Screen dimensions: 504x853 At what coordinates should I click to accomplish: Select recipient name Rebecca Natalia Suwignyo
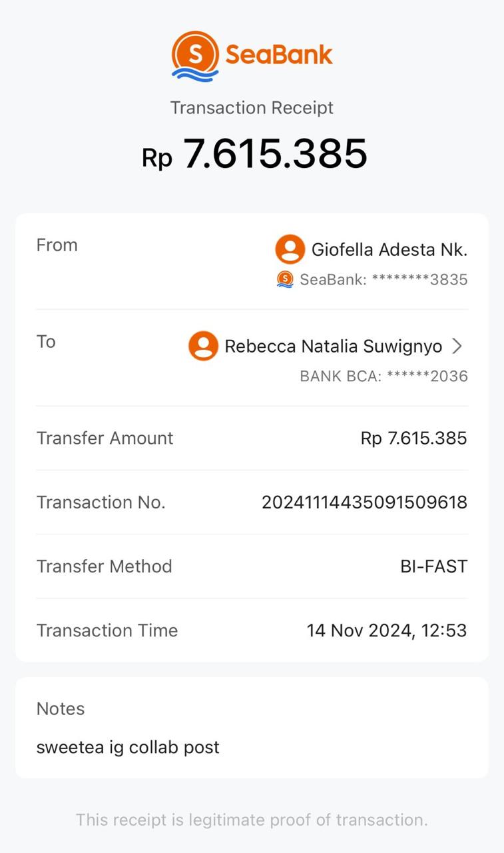pos(333,347)
